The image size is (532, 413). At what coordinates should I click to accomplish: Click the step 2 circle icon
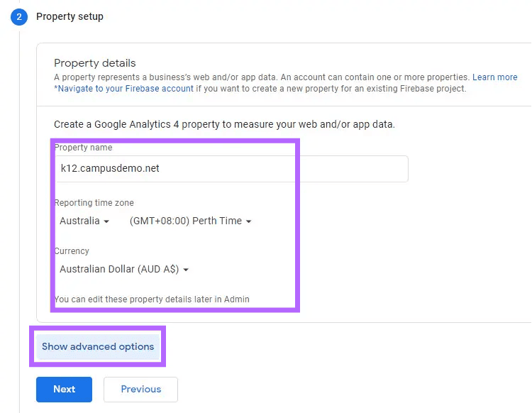click(x=19, y=16)
